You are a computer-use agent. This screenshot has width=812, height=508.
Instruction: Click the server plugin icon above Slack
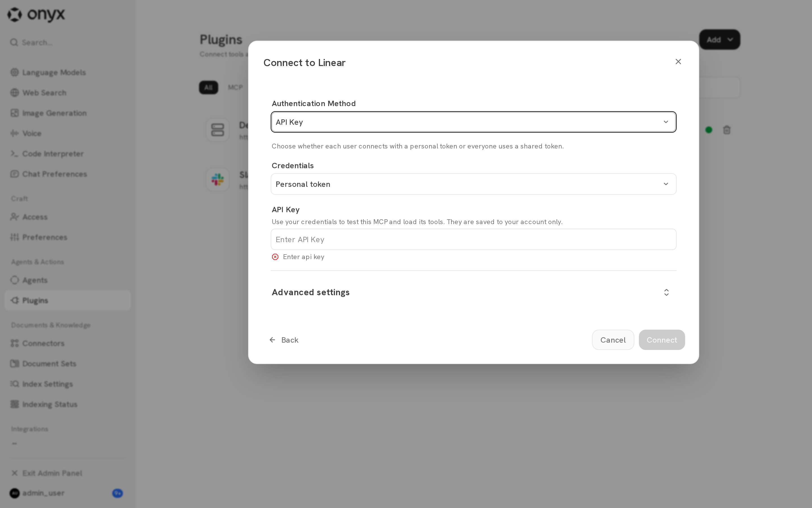(218, 130)
